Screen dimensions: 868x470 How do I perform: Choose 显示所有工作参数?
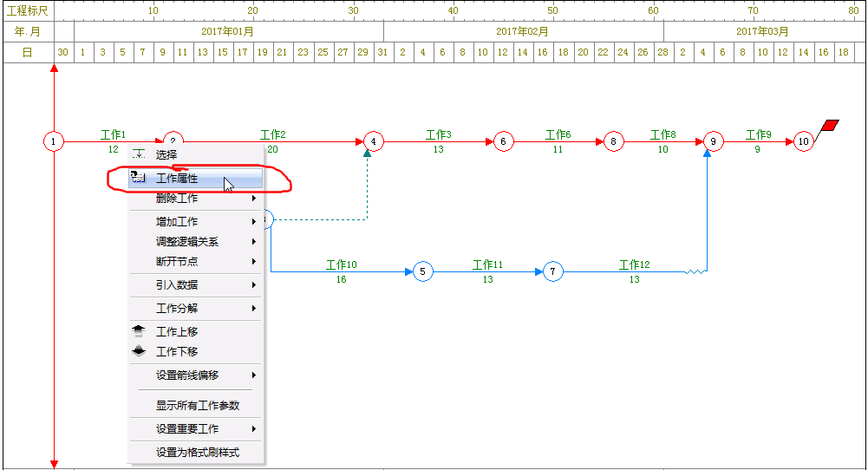(x=195, y=405)
